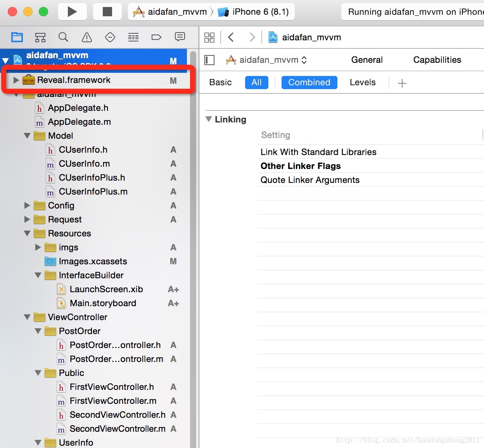Screen dimensions: 484x448
Task: Collapse the Model group
Action: tap(27, 136)
